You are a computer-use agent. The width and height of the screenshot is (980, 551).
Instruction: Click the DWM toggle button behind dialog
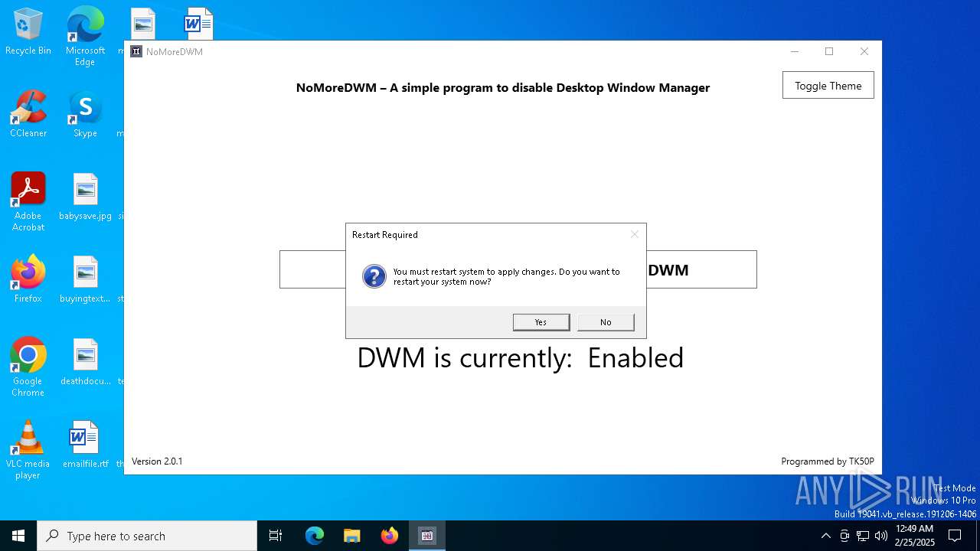518,269
